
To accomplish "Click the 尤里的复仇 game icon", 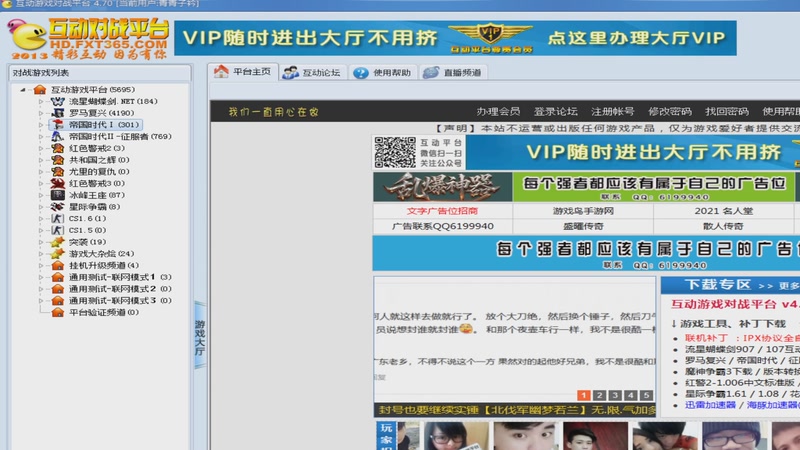I will pyautogui.click(x=58, y=171).
